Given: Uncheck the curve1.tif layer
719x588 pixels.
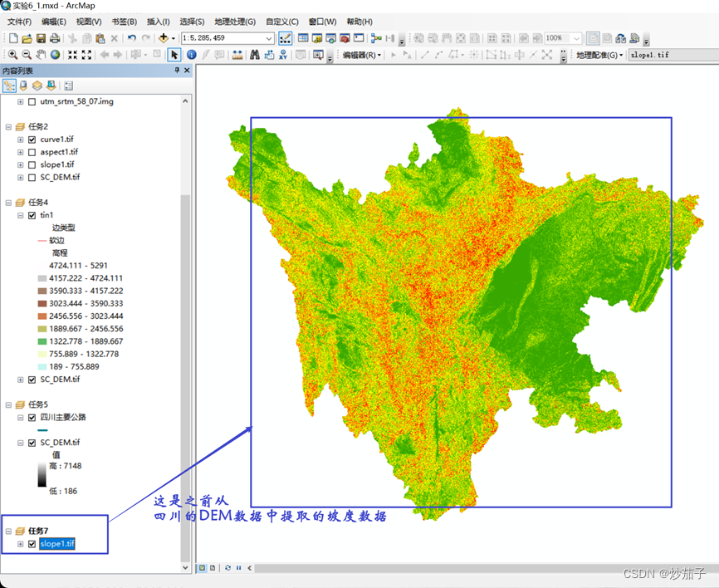Looking at the screenshot, I should click(32, 140).
